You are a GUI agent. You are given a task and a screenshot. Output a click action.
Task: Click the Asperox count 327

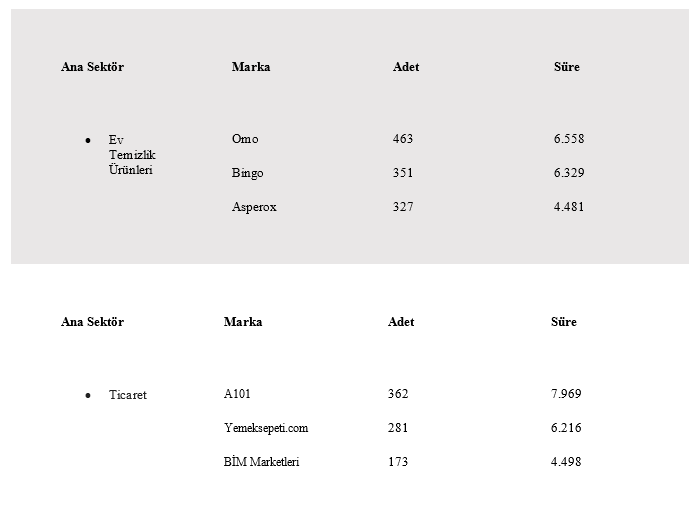point(403,207)
